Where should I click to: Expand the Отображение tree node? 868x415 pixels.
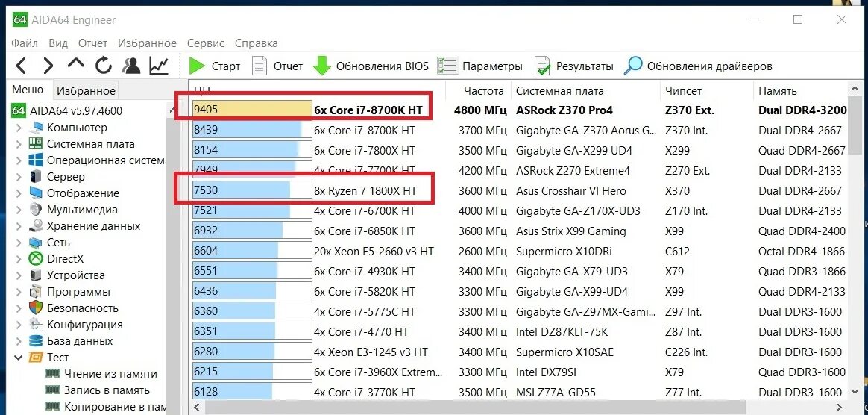(x=19, y=193)
